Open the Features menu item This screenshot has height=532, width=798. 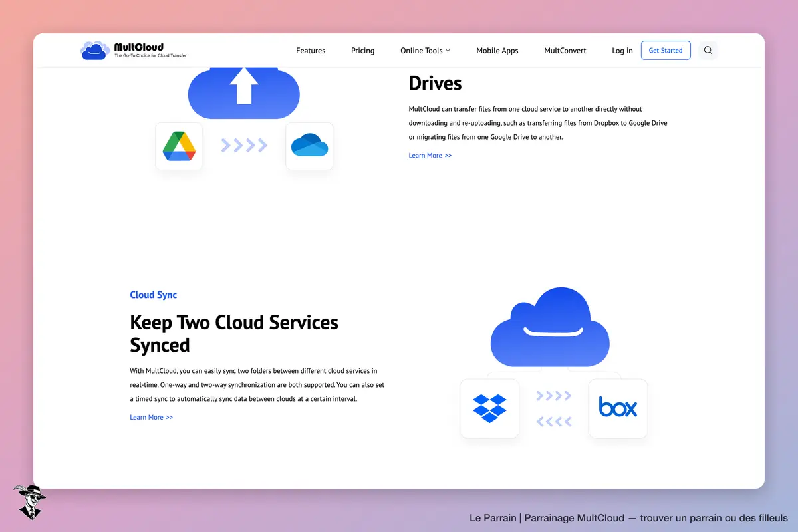311,51
